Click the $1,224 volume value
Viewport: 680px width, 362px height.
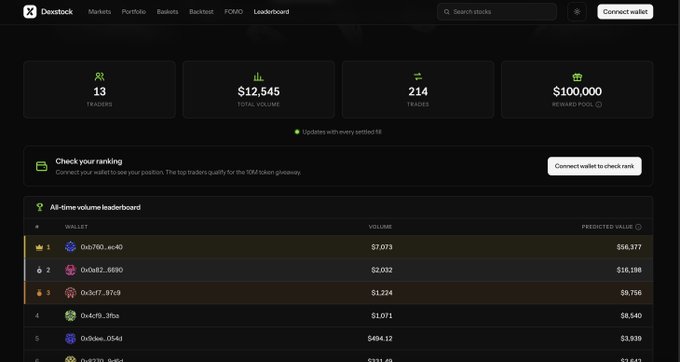point(382,293)
